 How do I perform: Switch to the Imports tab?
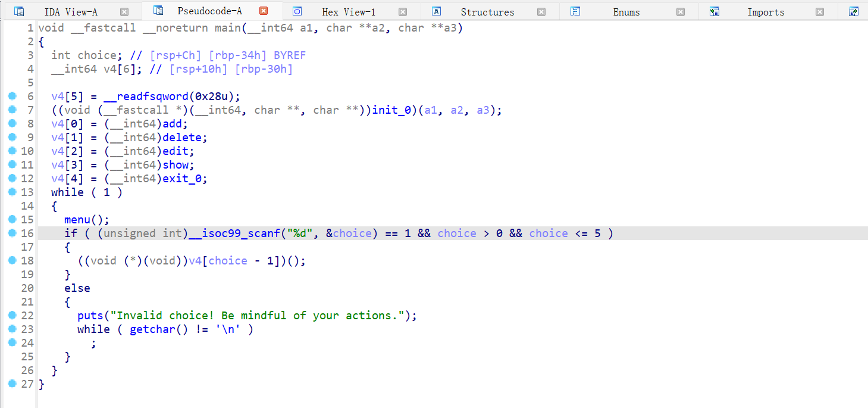(766, 12)
